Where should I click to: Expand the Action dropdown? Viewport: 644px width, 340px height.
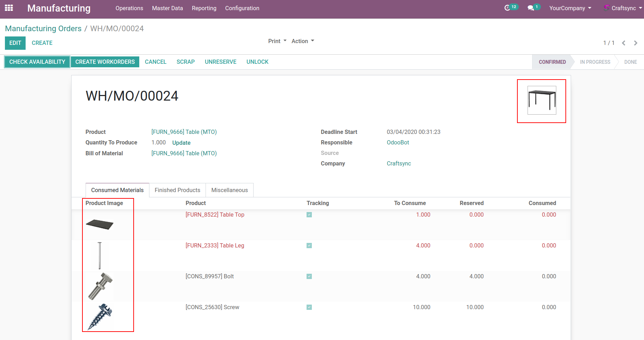302,41
